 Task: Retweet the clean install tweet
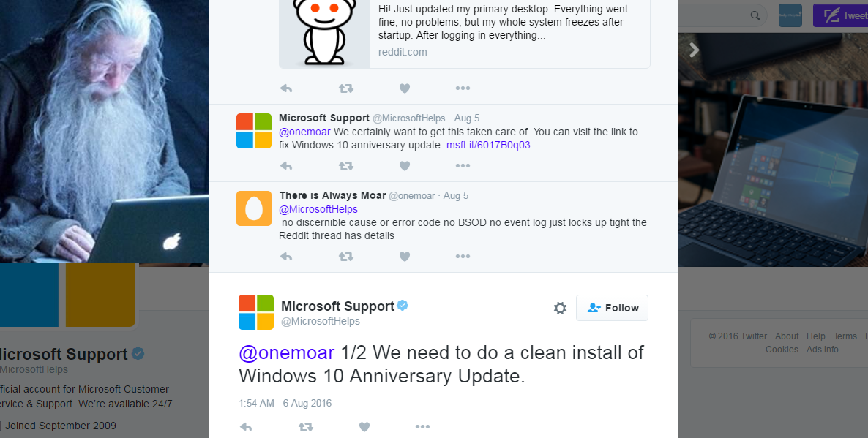click(x=306, y=427)
